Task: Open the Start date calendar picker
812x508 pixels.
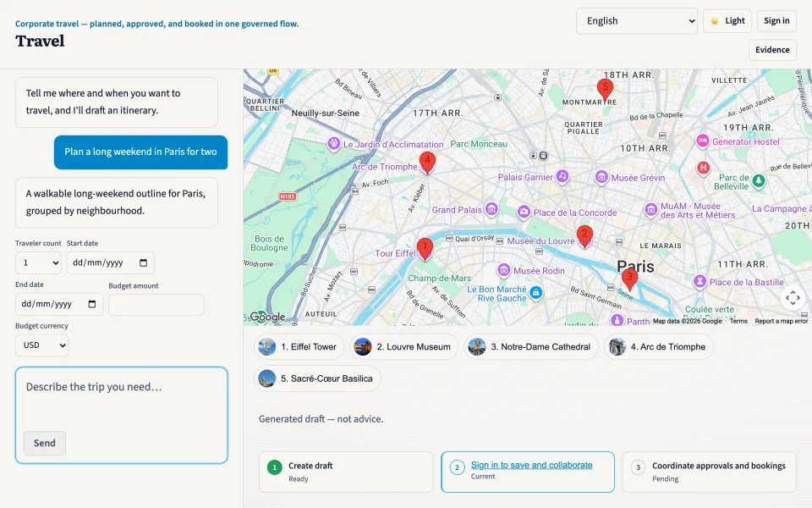Action: [x=144, y=262]
